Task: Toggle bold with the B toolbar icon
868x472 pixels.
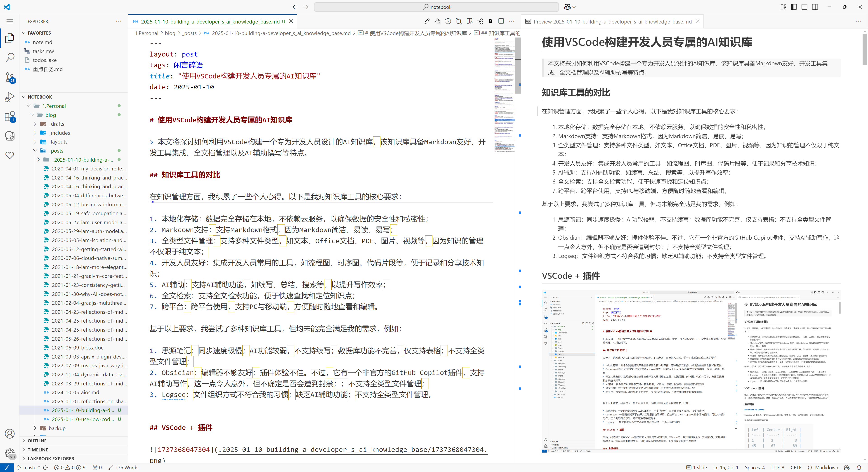Action: [490, 21]
